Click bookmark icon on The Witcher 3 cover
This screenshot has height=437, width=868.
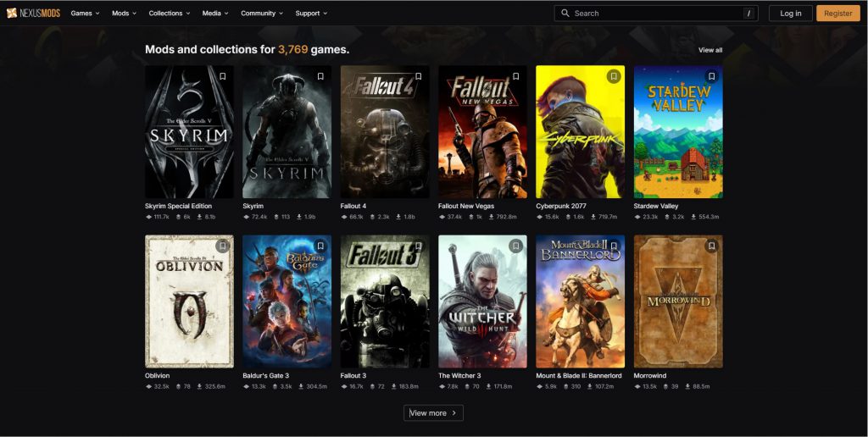point(515,246)
